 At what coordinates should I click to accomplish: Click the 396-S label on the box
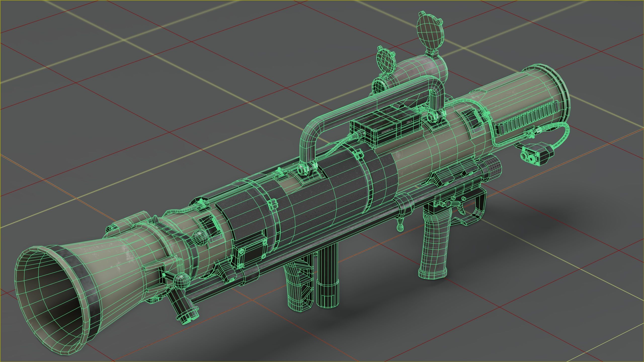tap(409, 121)
